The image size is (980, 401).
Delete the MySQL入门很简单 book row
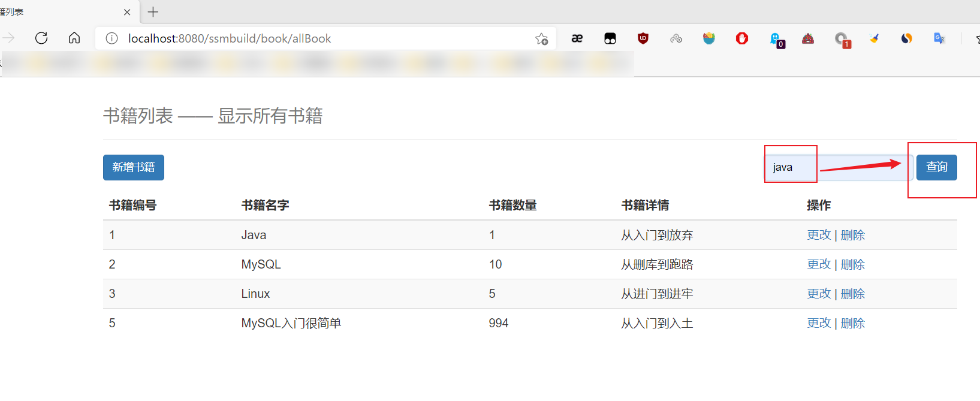pos(852,323)
